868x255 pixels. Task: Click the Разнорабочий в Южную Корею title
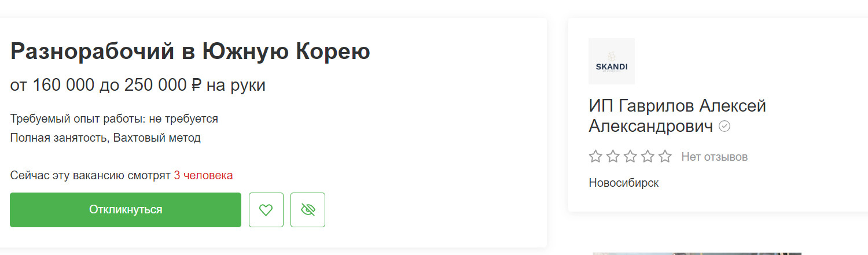[190, 52]
